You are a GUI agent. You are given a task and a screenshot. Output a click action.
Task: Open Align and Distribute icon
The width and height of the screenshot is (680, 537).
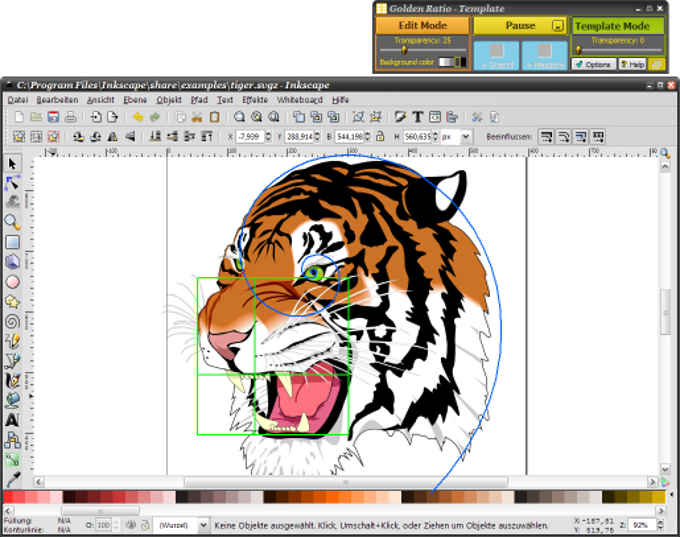click(452, 117)
